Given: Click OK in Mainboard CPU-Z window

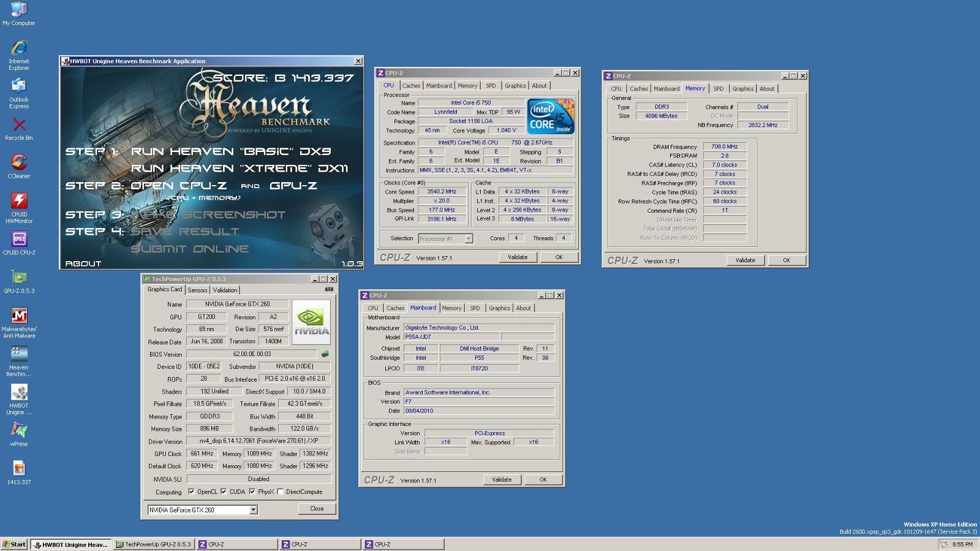Looking at the screenshot, I should tap(543, 480).
